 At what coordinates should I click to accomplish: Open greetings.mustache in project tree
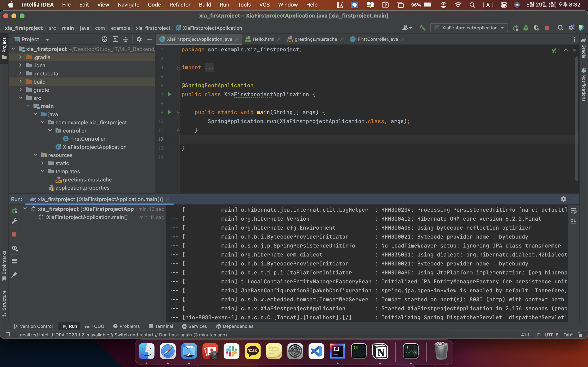87,180
